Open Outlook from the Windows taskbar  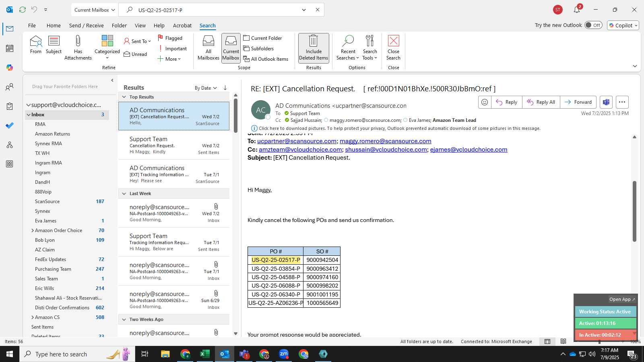[x=224, y=354]
